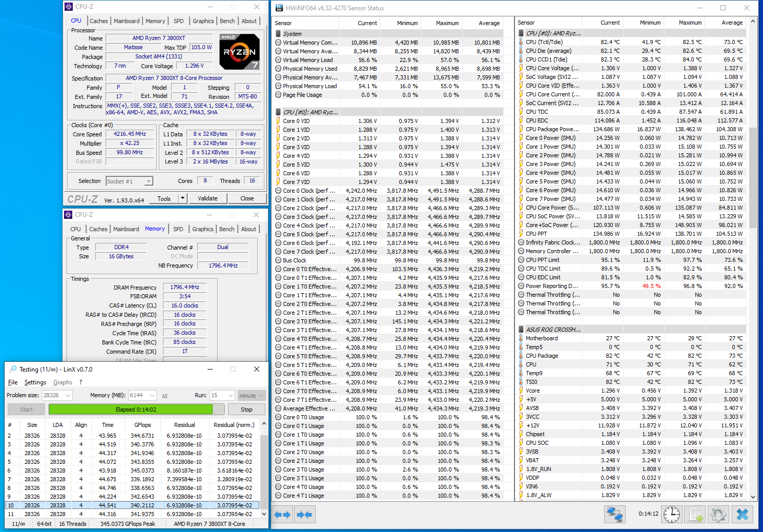763x532 pixels.
Task: Expand the Memory (MiB) combo box
Action: (152, 395)
